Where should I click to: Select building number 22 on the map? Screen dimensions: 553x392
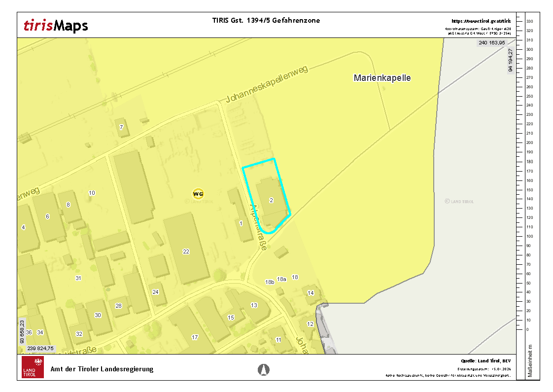[186, 251]
